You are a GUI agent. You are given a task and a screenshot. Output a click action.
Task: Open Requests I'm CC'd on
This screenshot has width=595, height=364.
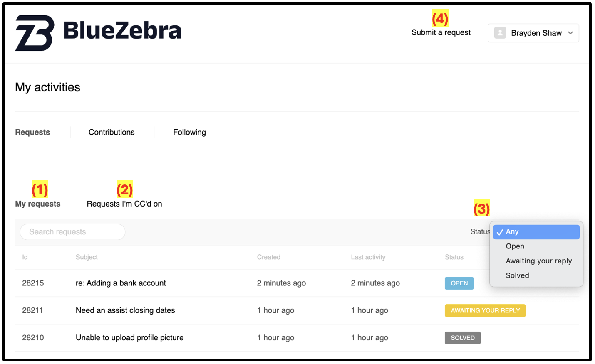pyautogui.click(x=124, y=204)
